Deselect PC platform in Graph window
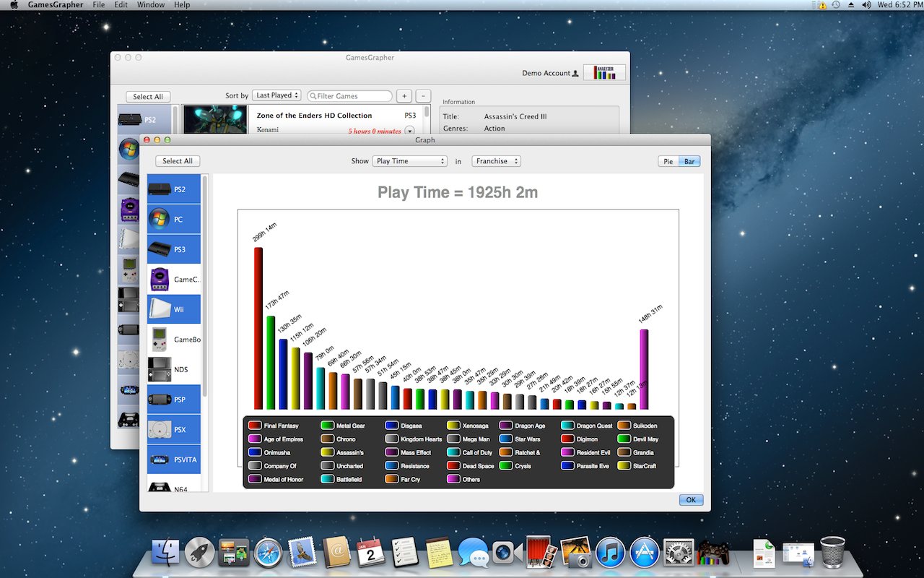Screen dimensions: 924x578 coord(174,219)
